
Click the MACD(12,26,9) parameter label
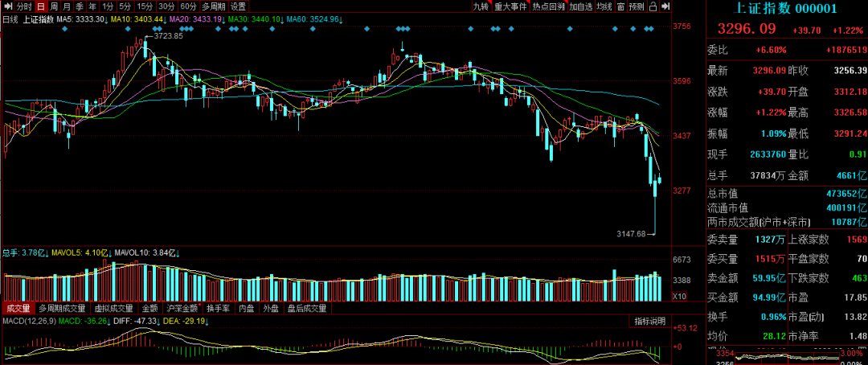coord(29,321)
